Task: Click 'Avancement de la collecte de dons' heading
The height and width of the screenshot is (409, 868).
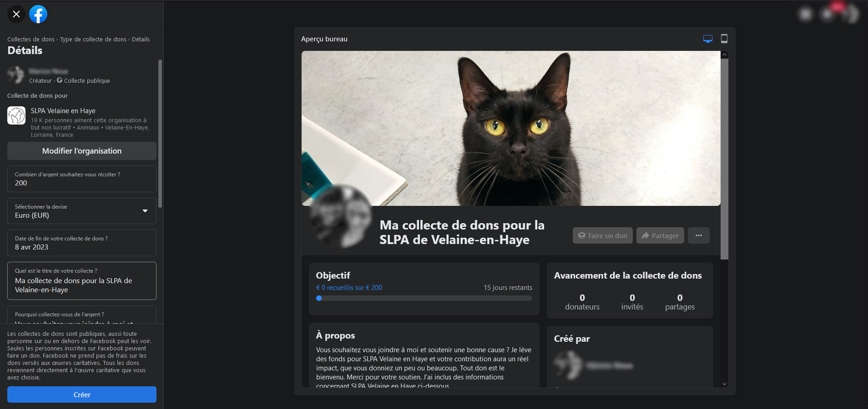Action: pyautogui.click(x=628, y=275)
